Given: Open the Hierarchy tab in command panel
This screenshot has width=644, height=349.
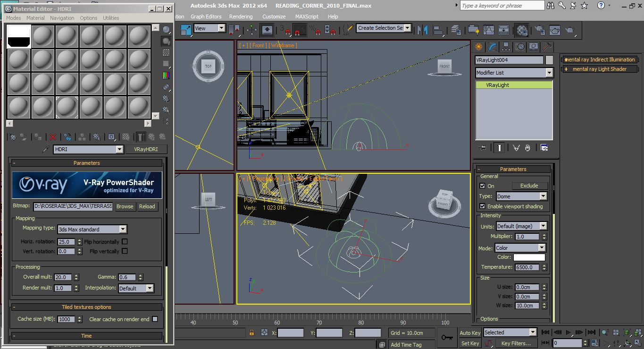Looking at the screenshot, I should [506, 47].
